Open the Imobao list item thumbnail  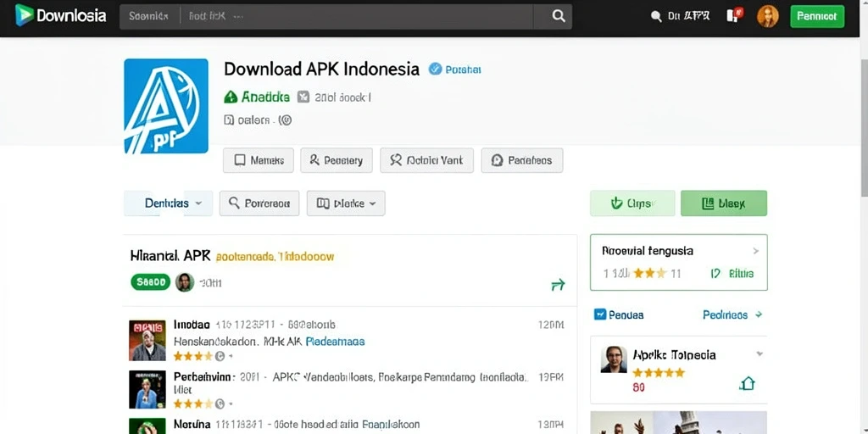coord(147,341)
